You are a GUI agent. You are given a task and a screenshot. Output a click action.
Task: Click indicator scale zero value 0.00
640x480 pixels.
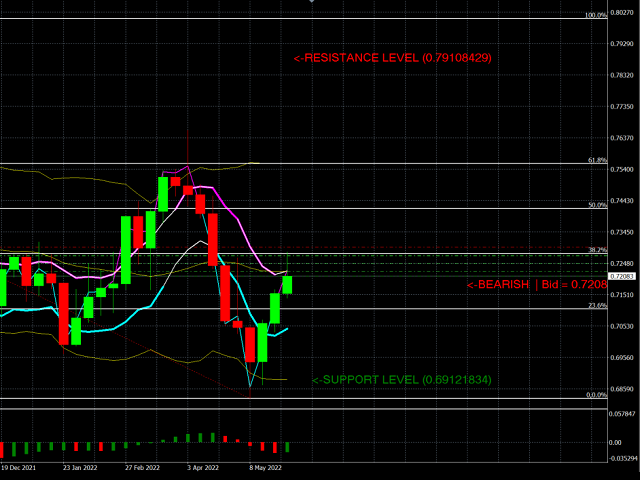615,442
